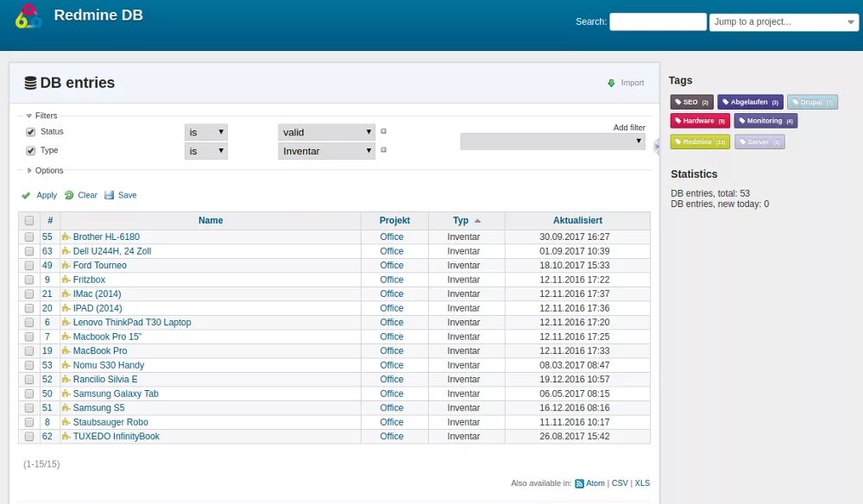The width and height of the screenshot is (863, 504).
Task: Toggle the select-all checkbox in table header
Action: coord(29,221)
